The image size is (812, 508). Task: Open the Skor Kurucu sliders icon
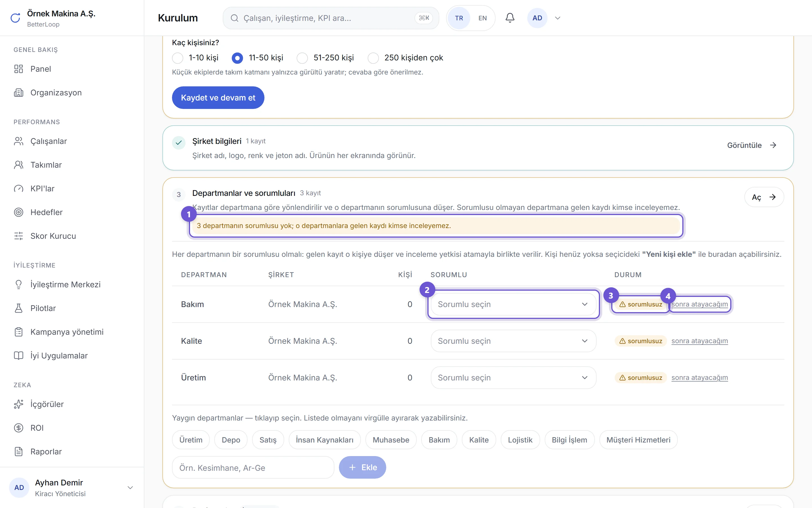(18, 236)
